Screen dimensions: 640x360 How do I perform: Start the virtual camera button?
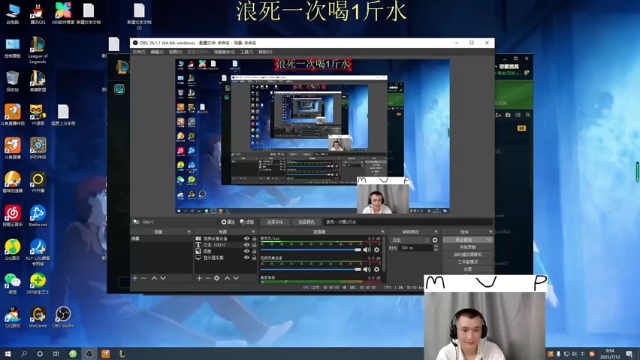pyautogui.click(x=468, y=254)
